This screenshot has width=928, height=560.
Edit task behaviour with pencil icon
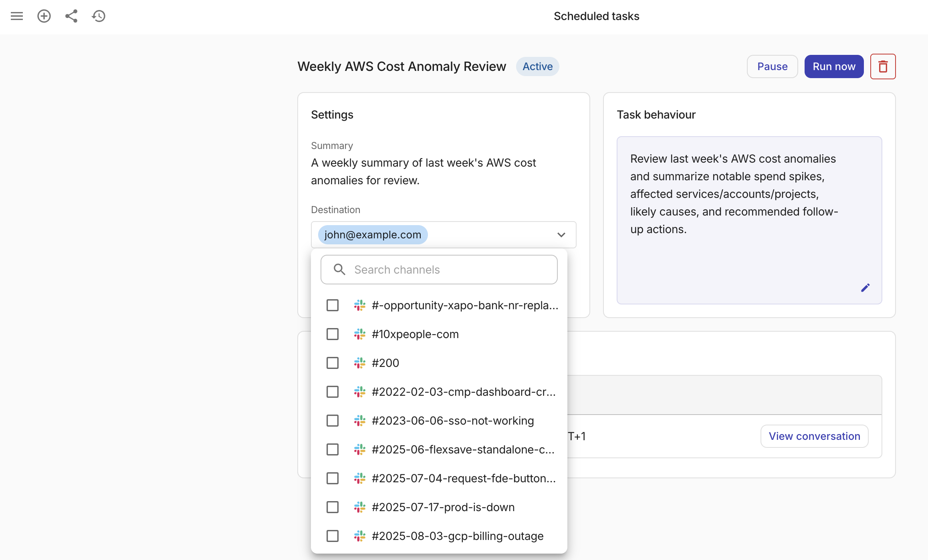click(x=865, y=288)
